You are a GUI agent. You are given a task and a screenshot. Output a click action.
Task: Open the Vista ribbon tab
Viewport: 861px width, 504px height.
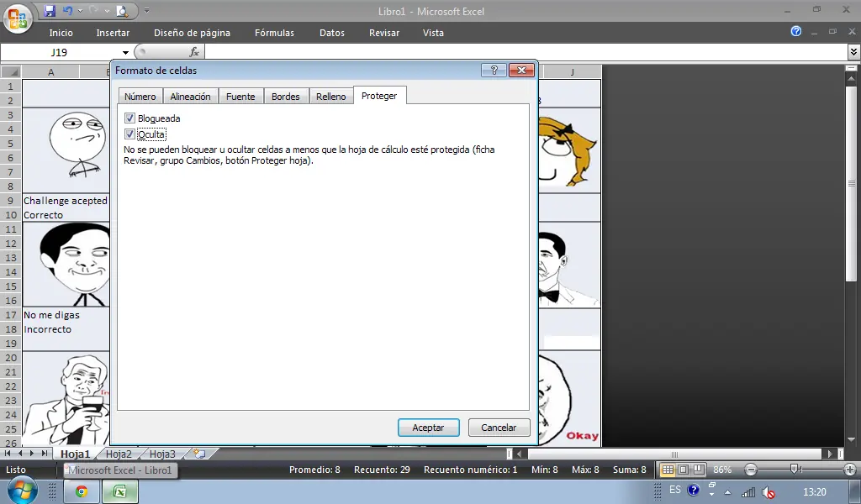point(433,33)
